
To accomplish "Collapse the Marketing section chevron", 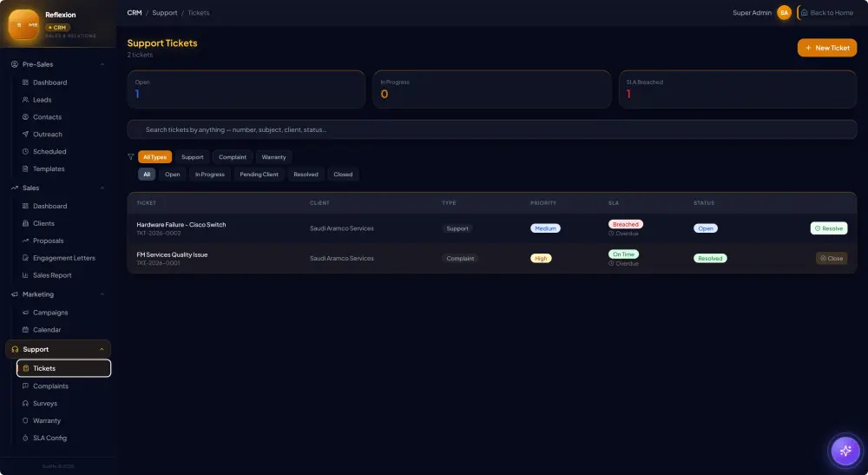I will click(x=102, y=294).
